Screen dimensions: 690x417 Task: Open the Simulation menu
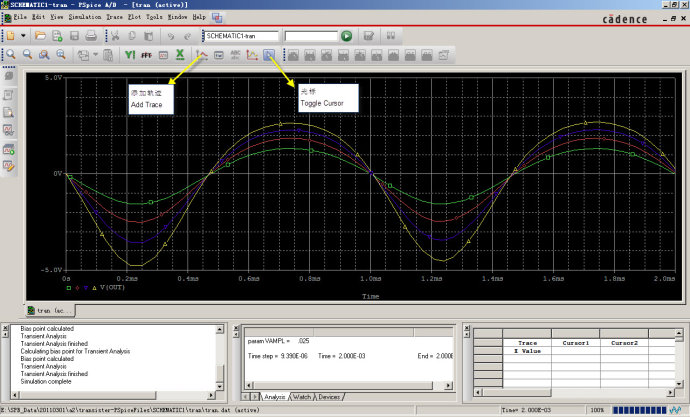click(x=85, y=17)
